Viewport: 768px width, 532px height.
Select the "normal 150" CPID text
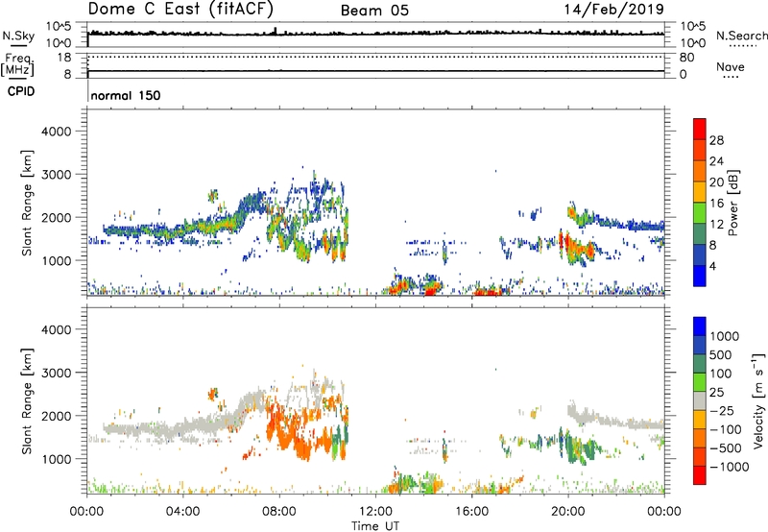click(x=126, y=95)
